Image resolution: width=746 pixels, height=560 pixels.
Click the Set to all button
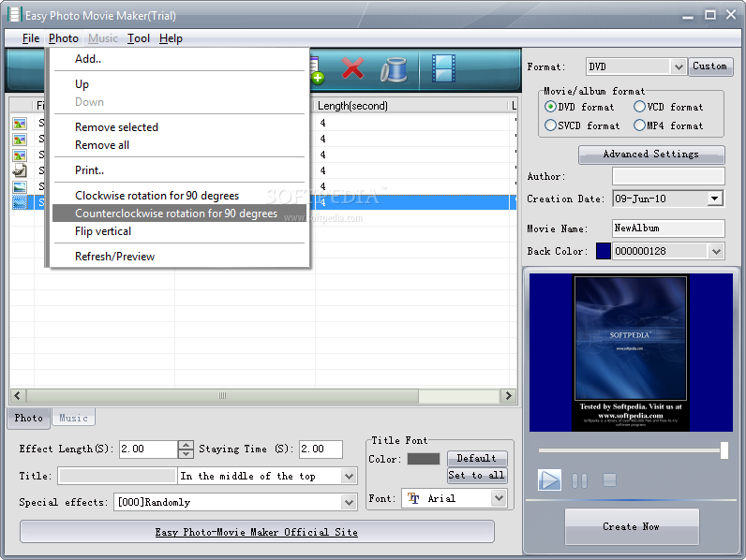click(477, 475)
